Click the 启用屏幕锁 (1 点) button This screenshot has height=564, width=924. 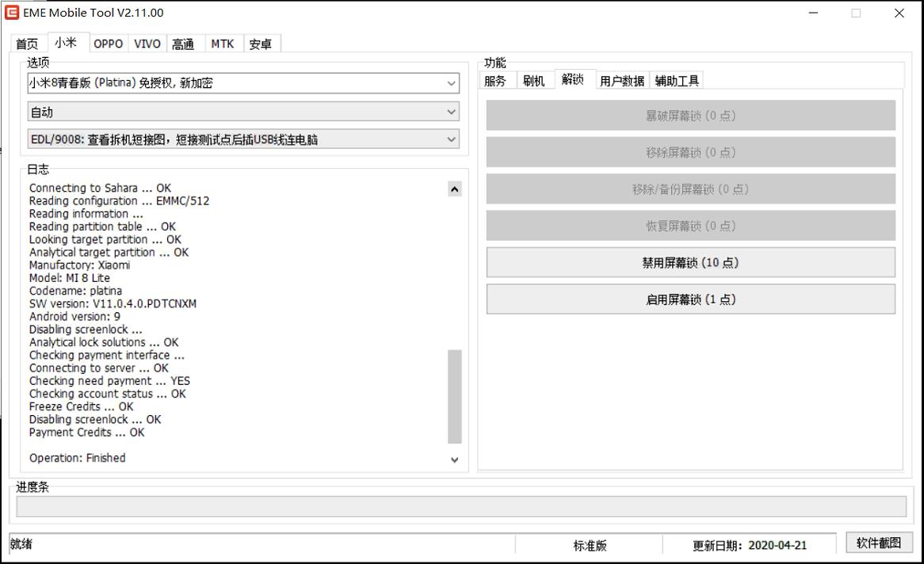tap(691, 299)
